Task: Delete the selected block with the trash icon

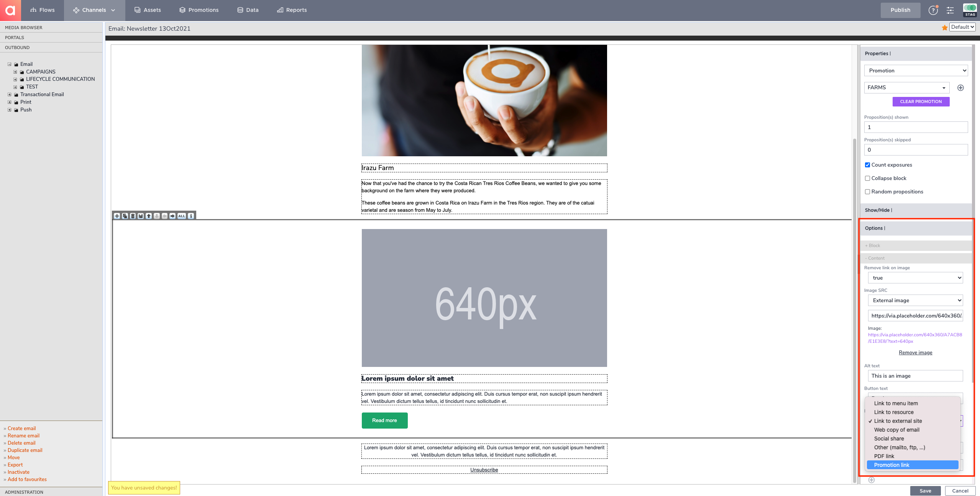Action: (x=133, y=216)
